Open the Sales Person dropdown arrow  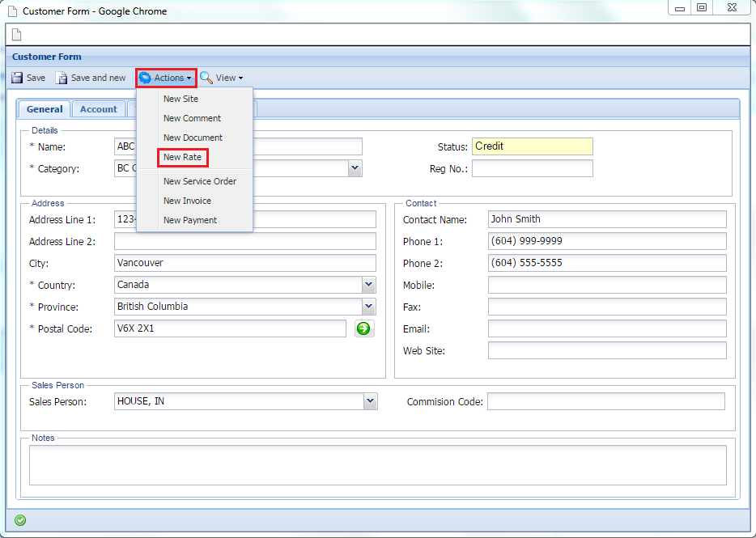tap(370, 401)
